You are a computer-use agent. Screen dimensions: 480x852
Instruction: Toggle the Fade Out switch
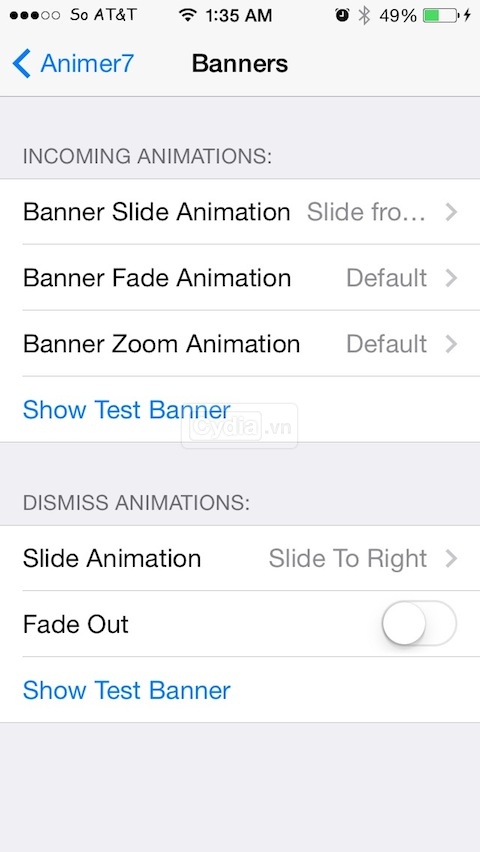(419, 623)
